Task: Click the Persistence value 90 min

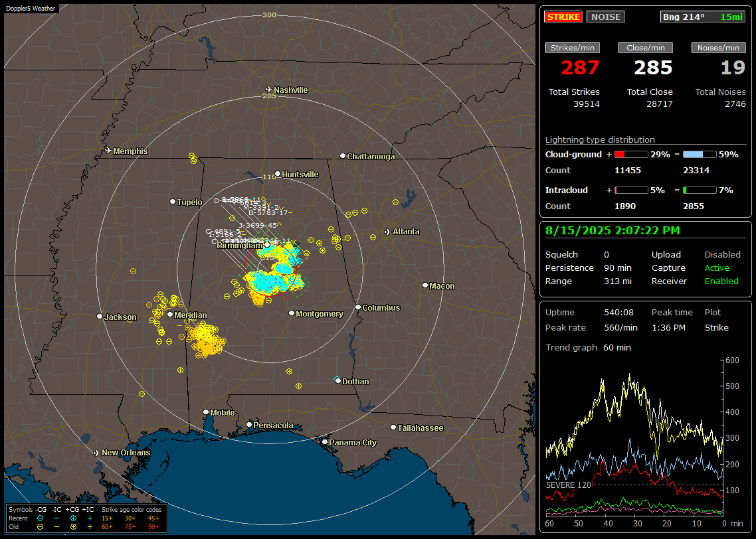Action: point(618,268)
